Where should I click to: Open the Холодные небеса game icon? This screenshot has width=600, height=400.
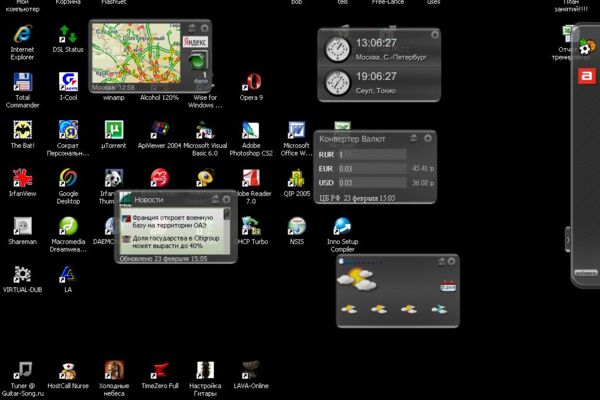[x=114, y=371]
